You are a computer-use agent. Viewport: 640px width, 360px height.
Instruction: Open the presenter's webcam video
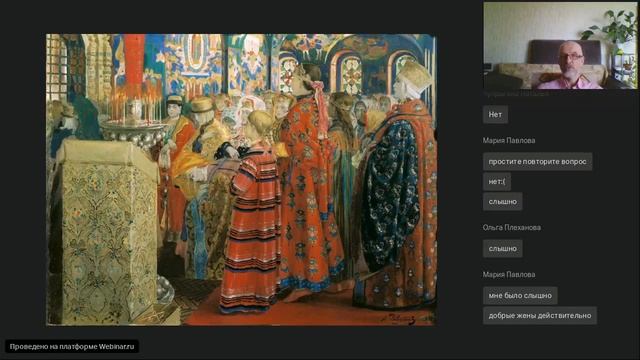(560, 45)
